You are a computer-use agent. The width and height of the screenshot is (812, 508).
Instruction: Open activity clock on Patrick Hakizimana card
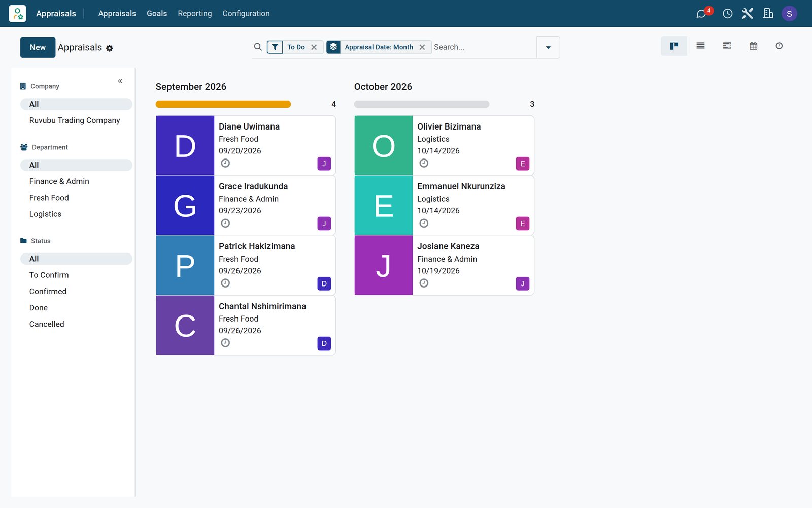[225, 283]
